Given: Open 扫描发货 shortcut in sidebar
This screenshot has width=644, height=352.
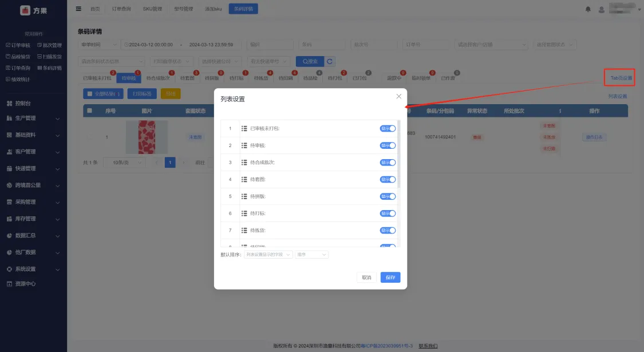Looking at the screenshot, I should pos(49,57).
